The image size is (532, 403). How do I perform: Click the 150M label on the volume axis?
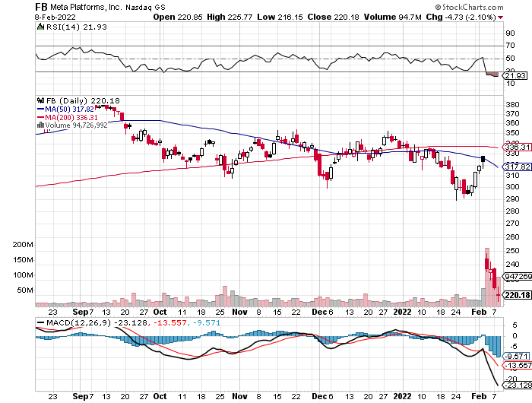point(22,260)
